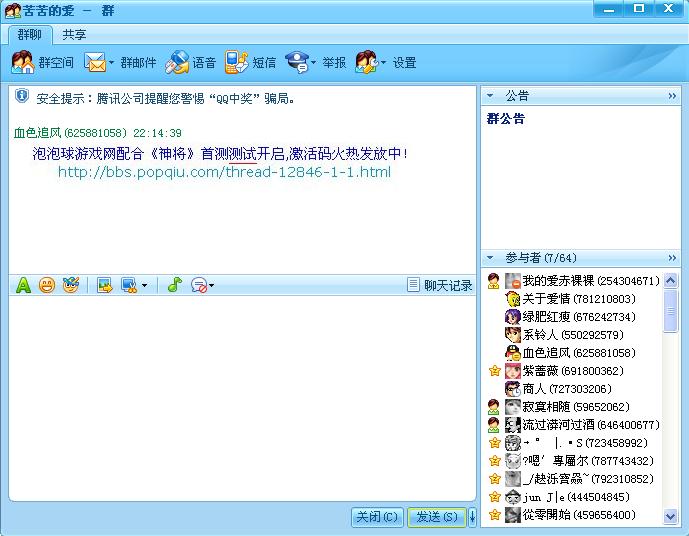Click avatar of 我的爱赤裸裸
The height and width of the screenshot is (536, 689).
tap(512, 281)
